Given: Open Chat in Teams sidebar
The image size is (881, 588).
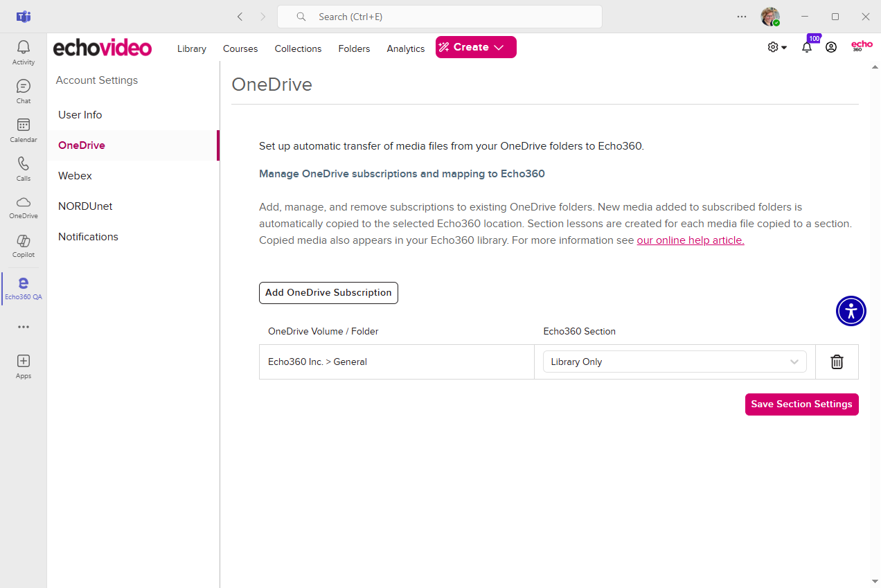Looking at the screenshot, I should coord(24,91).
